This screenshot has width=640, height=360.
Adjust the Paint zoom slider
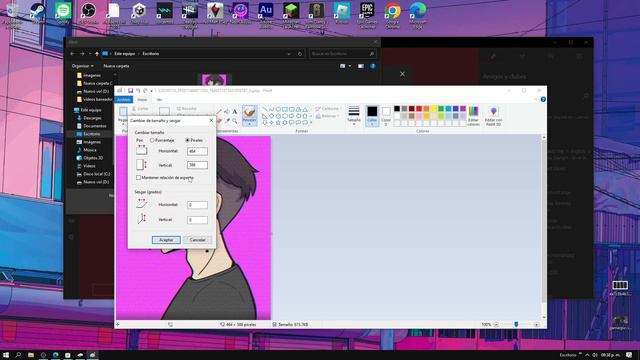click(516, 324)
